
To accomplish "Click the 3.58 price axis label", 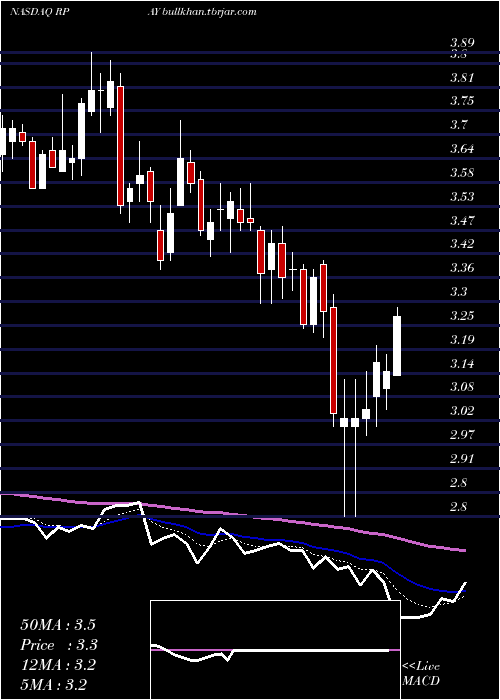I will coord(462,172).
